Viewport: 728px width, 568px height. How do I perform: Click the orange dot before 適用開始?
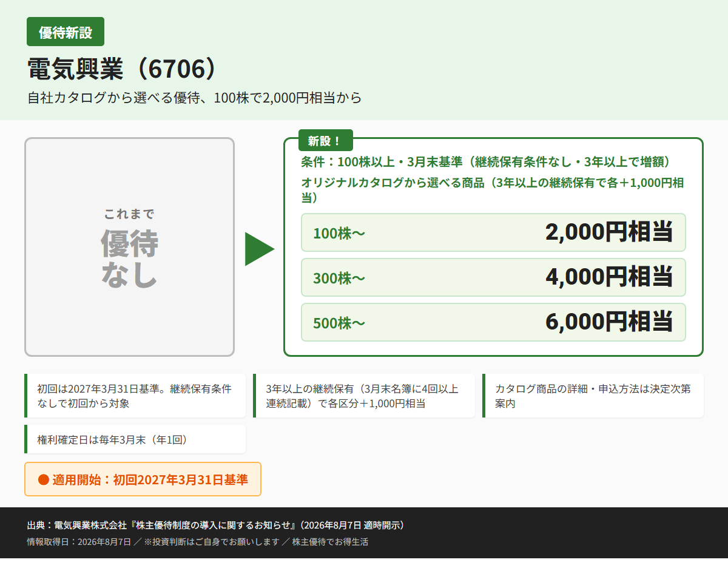[x=43, y=479]
